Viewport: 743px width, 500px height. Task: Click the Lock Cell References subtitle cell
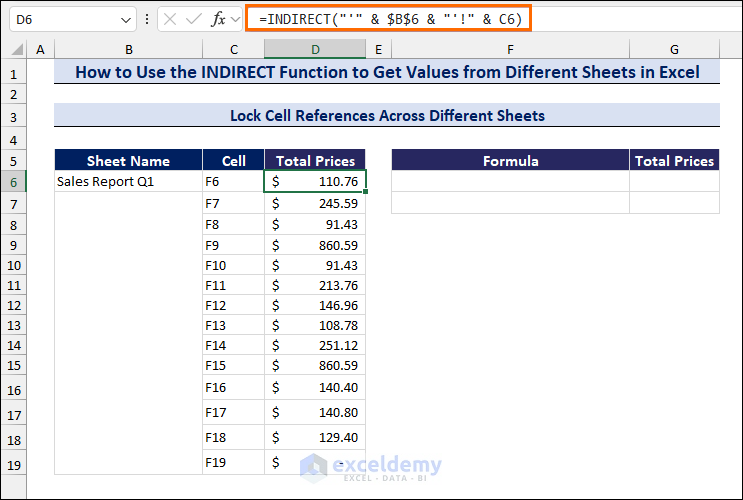[386, 116]
